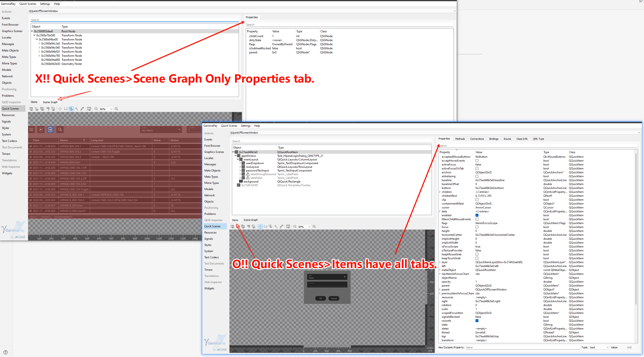644x357 pixels.
Task: Open Signals in lower window sidebar
Action: coord(209,239)
